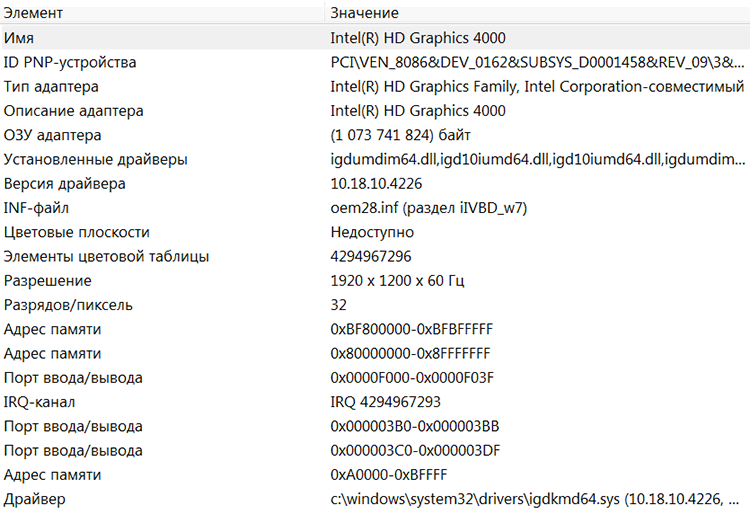Select the "Разрешение" row
Screen dimensions: 750x523
click(x=47, y=281)
